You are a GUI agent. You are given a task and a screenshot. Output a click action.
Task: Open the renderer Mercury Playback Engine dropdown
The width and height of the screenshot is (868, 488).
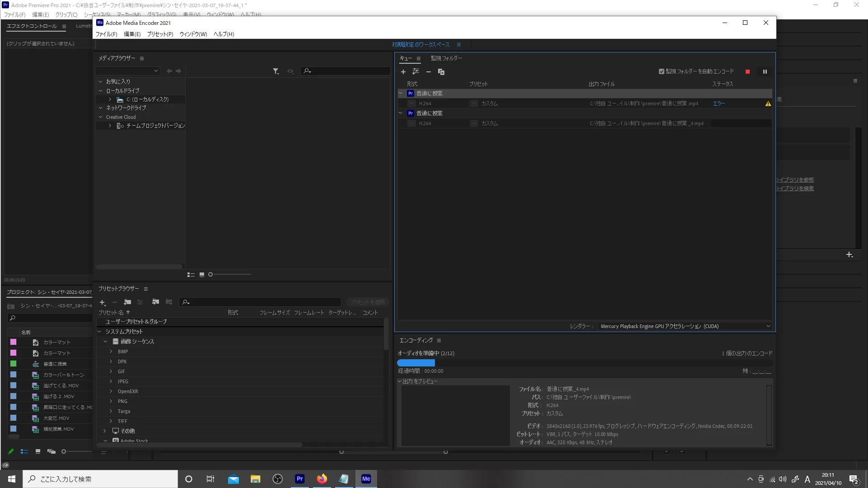[x=685, y=326]
